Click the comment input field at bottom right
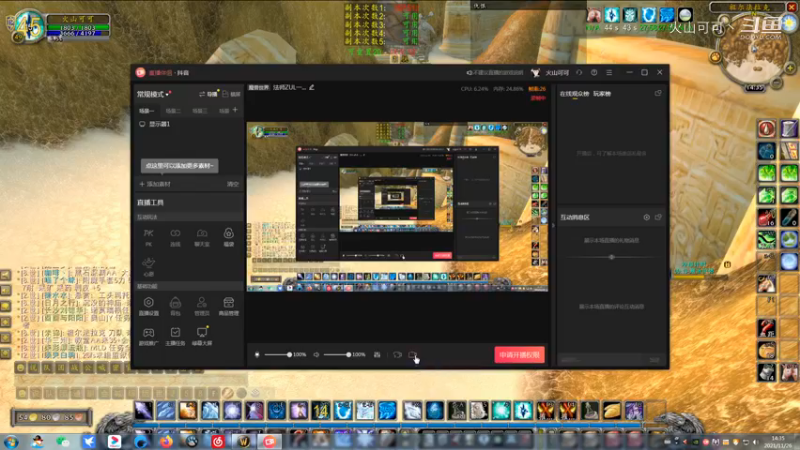This screenshot has width=800, height=450. tap(602, 360)
